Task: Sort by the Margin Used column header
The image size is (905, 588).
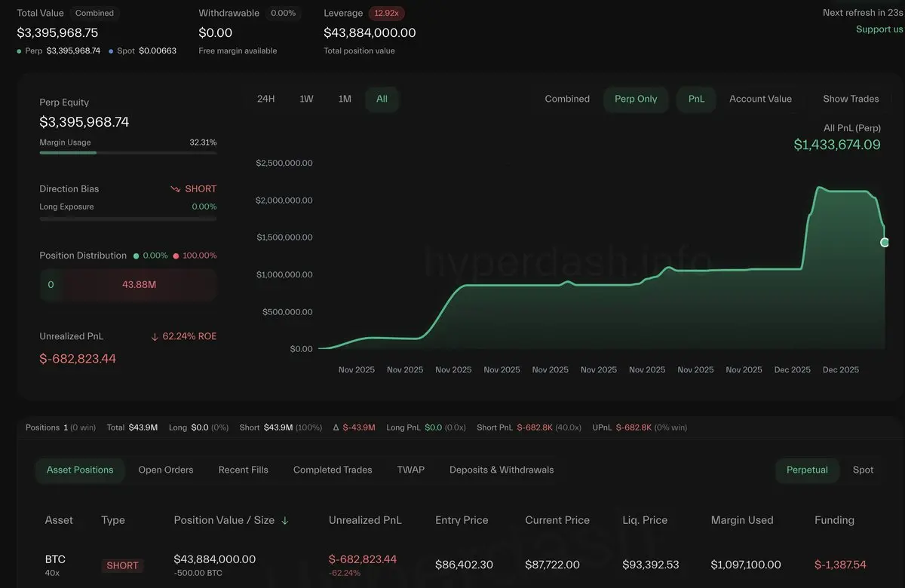Action: [x=742, y=520]
